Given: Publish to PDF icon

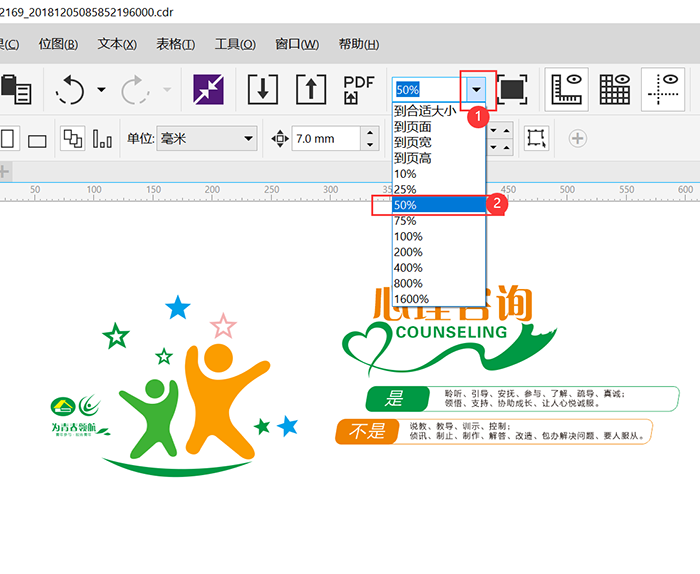Looking at the screenshot, I should pos(358,89).
